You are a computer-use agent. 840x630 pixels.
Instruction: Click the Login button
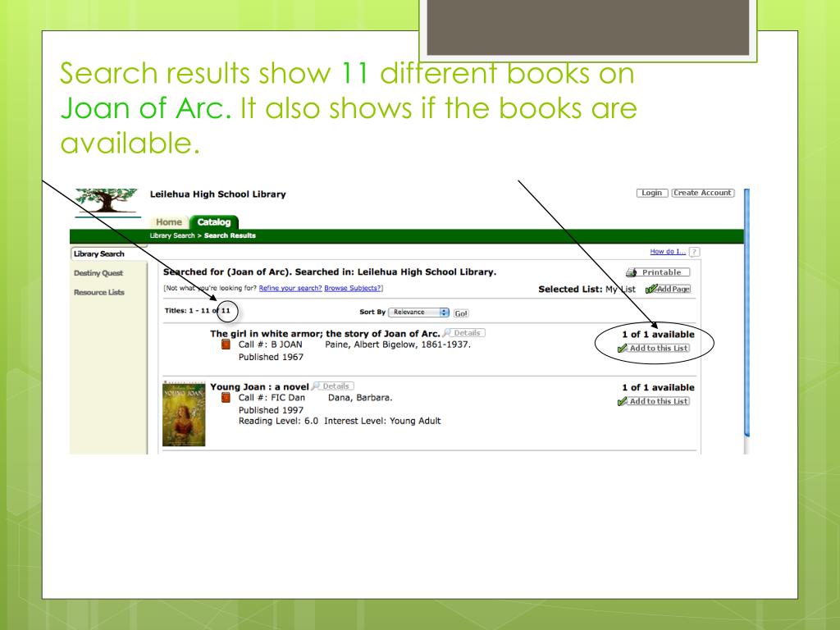coord(652,193)
